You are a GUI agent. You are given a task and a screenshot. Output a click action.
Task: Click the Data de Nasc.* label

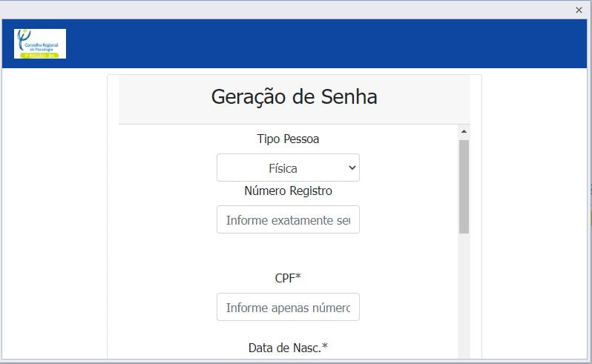coord(288,347)
